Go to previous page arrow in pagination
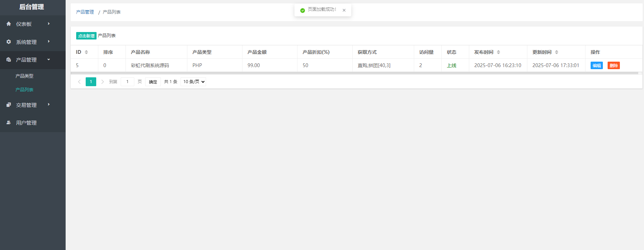This screenshot has width=644, height=250. pos(79,82)
